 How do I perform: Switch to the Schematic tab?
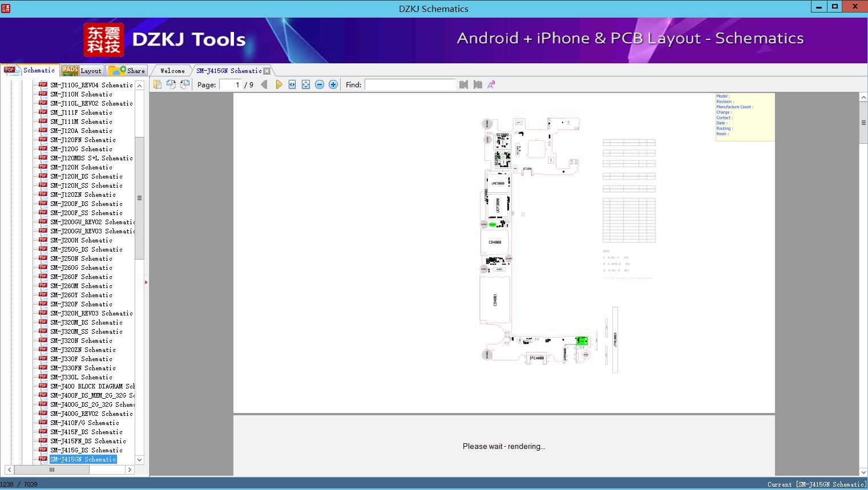coord(30,70)
